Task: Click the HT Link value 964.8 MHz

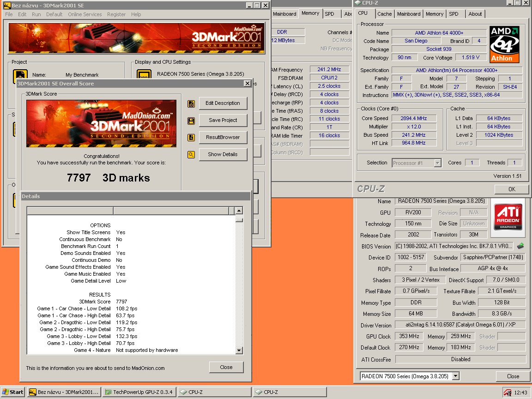Action: (x=414, y=143)
